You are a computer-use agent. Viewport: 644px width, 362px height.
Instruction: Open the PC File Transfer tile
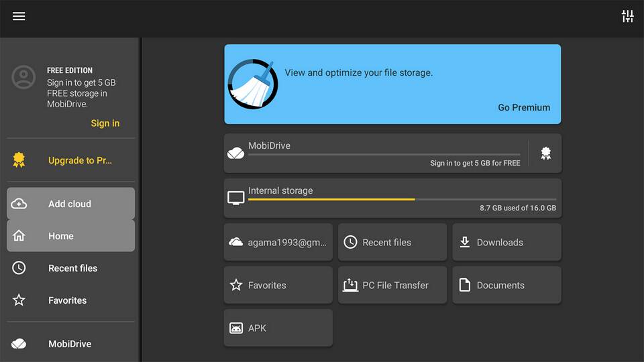click(x=392, y=285)
